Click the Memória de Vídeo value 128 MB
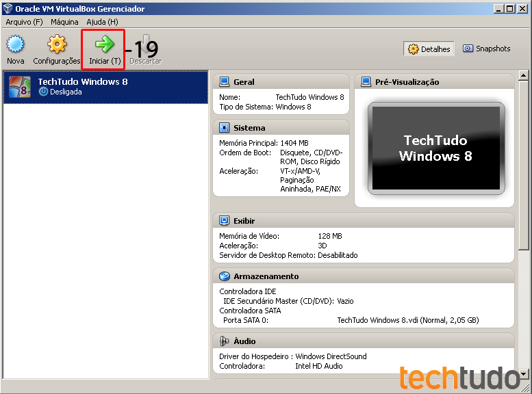 pyautogui.click(x=330, y=236)
